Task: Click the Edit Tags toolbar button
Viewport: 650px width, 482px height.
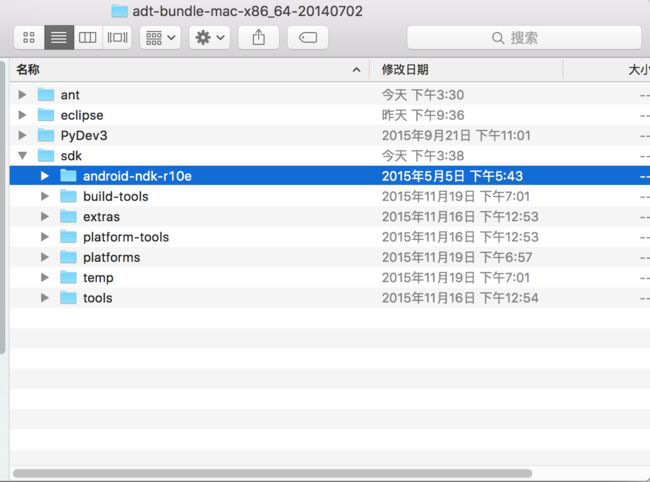Action: (308, 38)
